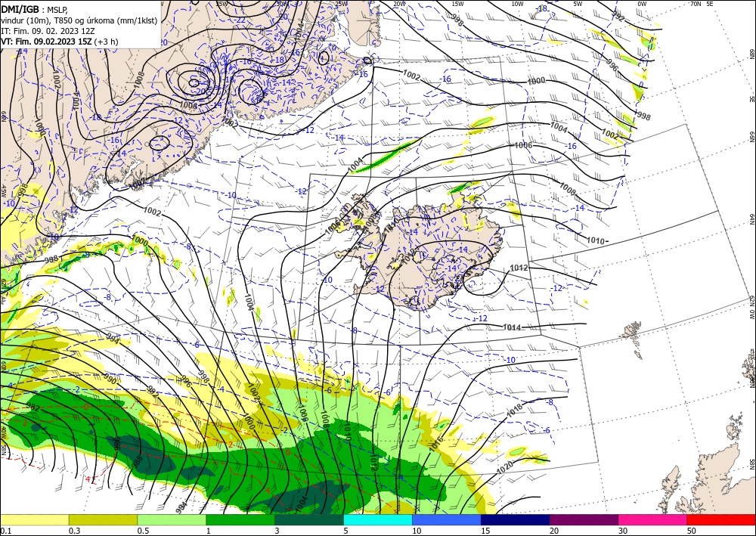This screenshot has height=536, width=756.
Task: Click the '1020' isobar label
Action: point(504,466)
